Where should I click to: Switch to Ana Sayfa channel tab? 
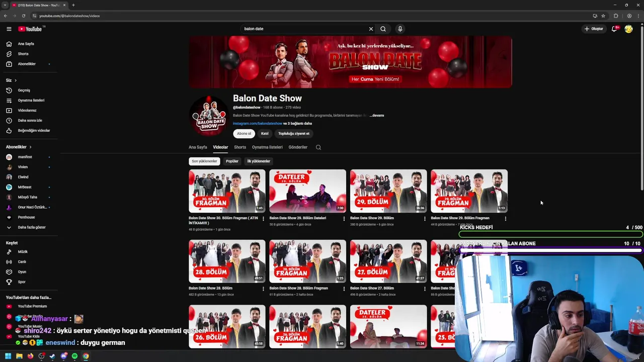198,147
